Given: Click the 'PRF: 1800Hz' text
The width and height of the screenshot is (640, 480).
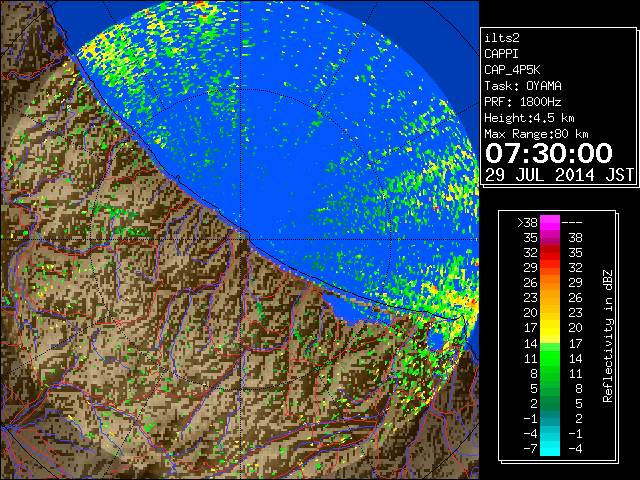Looking at the screenshot, I should 523,102.
